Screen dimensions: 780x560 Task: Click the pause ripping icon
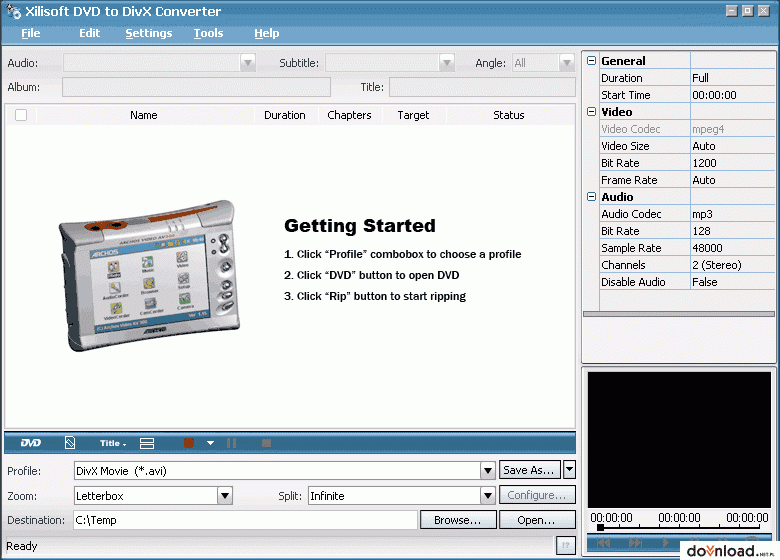pyautogui.click(x=231, y=443)
